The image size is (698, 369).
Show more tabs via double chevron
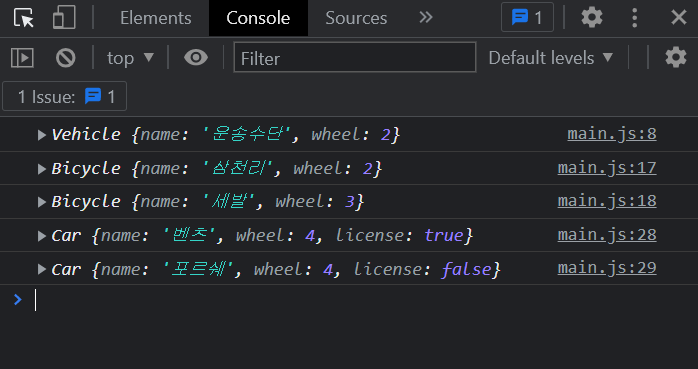426,18
